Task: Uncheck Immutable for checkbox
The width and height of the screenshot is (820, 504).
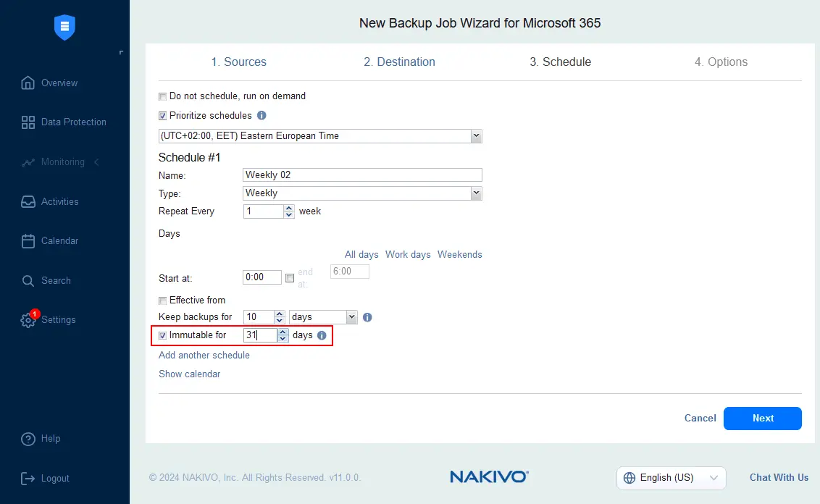Action: click(x=163, y=336)
